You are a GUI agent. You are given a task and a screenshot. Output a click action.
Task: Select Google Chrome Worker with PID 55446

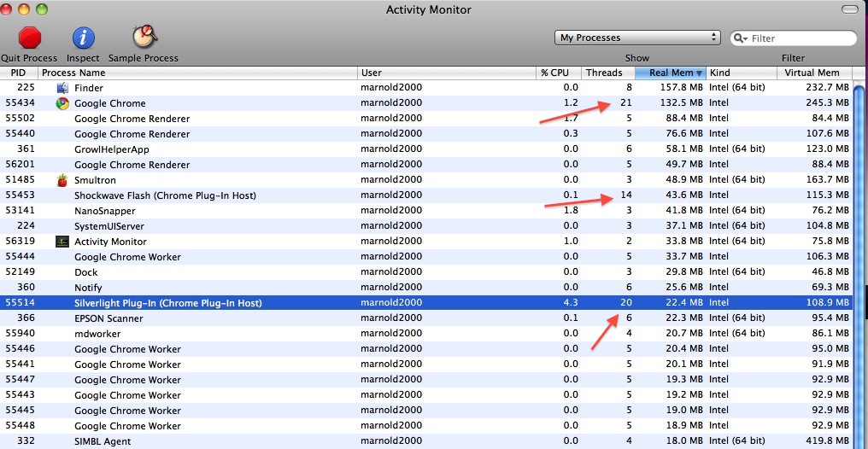click(x=426, y=349)
